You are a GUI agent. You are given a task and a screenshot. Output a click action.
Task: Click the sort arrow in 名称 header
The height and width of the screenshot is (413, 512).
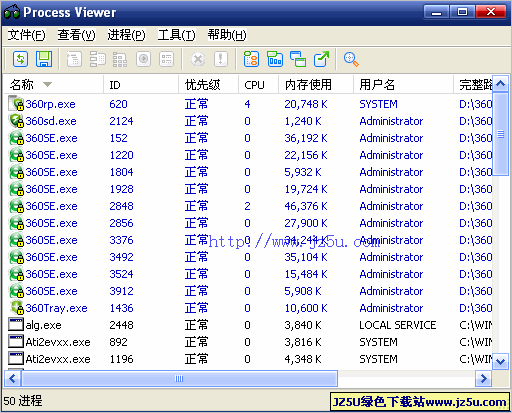click(48, 84)
